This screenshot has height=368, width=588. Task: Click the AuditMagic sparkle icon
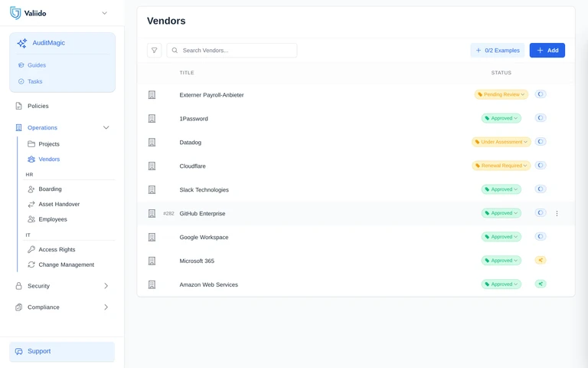(x=22, y=43)
